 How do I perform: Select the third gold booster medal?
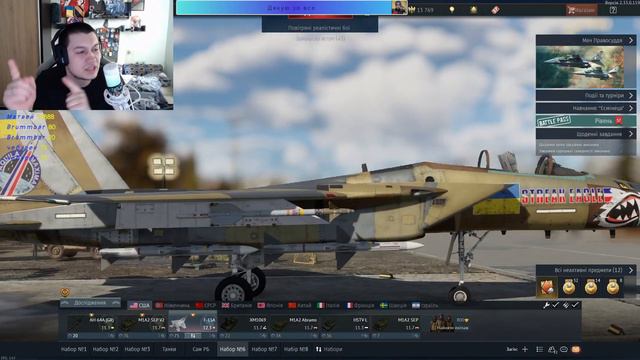coord(613,287)
